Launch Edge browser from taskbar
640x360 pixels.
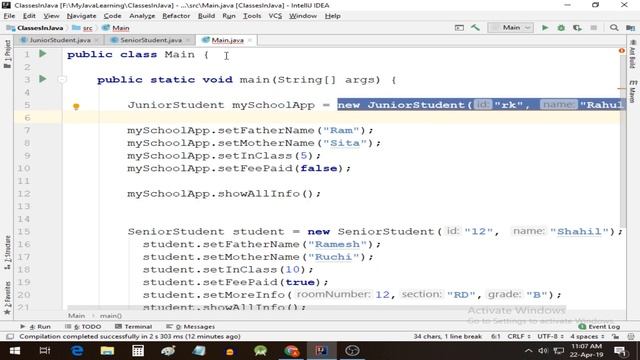click(x=77, y=351)
